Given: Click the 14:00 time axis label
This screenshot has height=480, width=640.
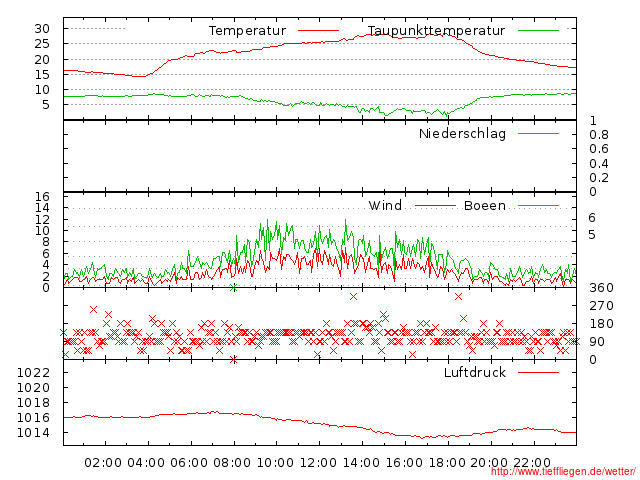Looking at the screenshot, I should coord(361,463).
